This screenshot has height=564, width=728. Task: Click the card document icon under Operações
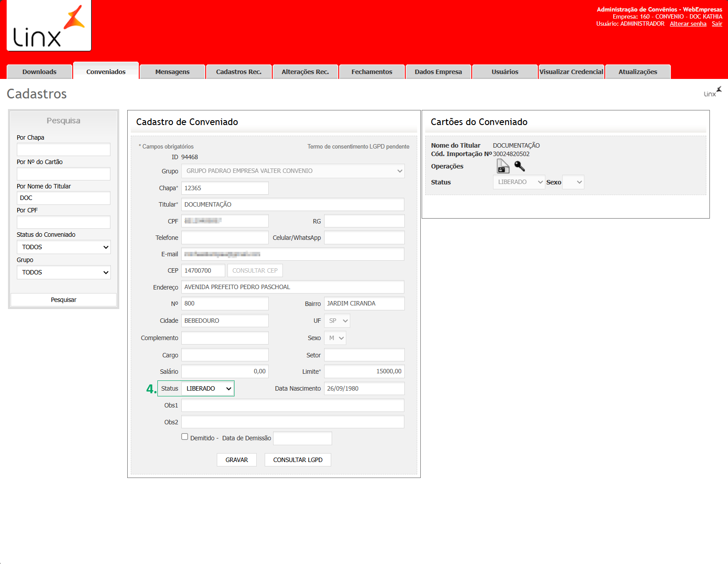tap(503, 166)
